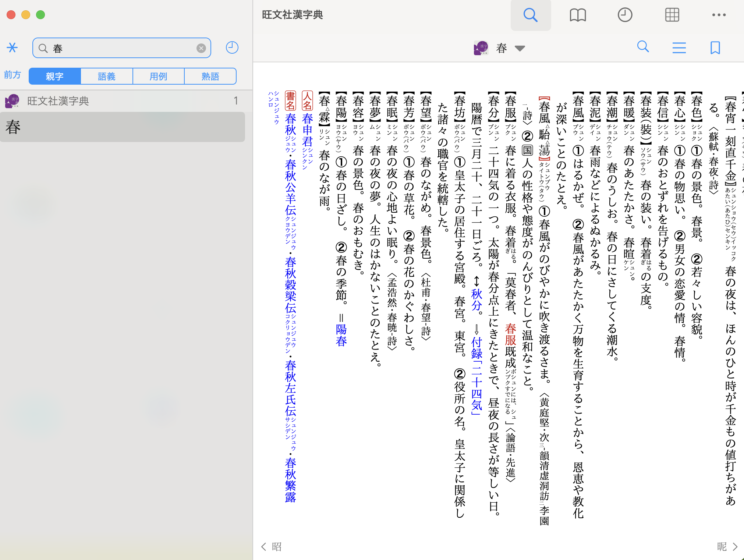
Task: Open the search view magnifier in top toolbar
Action: 530,15
